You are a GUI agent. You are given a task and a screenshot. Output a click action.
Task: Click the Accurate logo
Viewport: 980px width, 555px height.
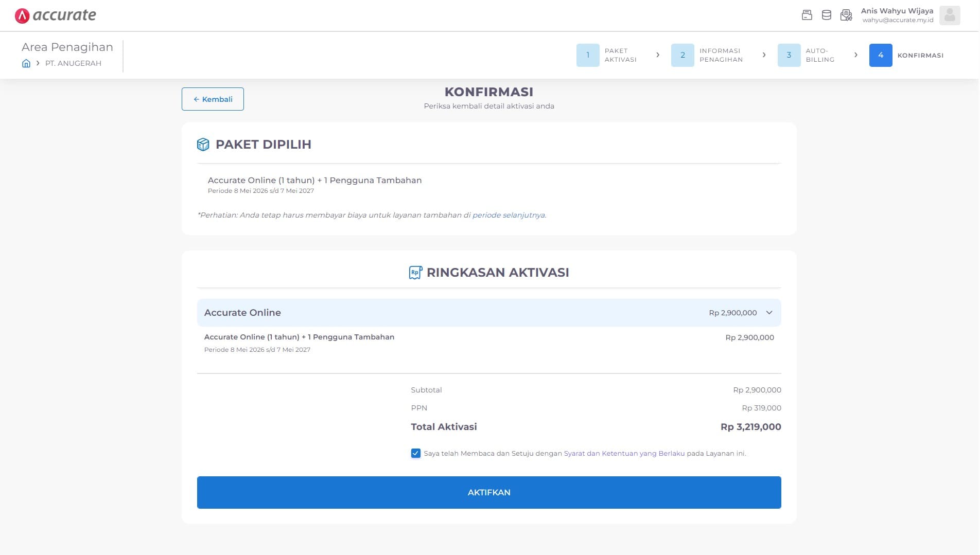tap(56, 15)
